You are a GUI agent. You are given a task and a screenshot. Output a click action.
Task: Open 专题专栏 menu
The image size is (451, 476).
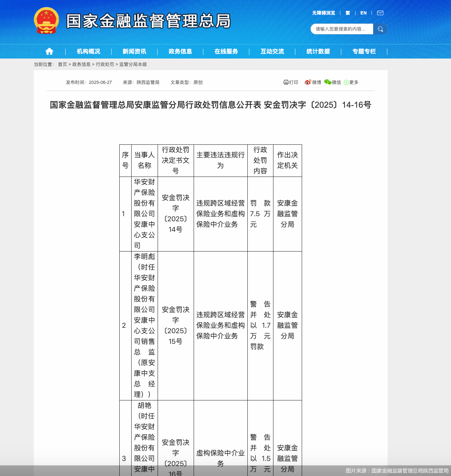[364, 51]
